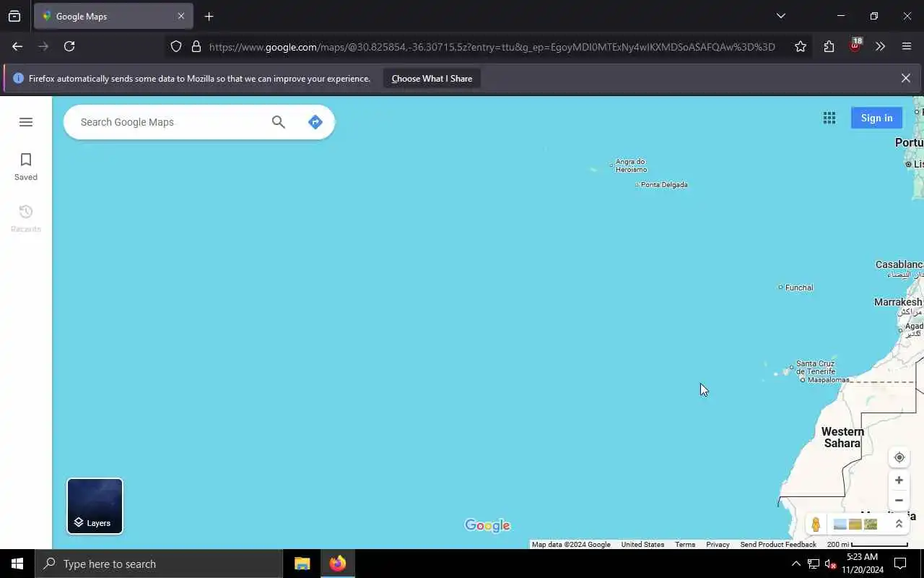Click the Western Sahara label
The image size is (924, 578).
point(842,437)
